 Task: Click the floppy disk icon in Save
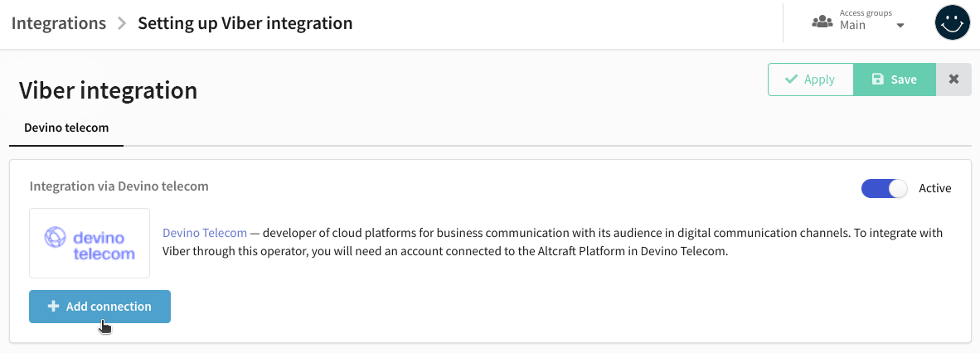pos(877,80)
